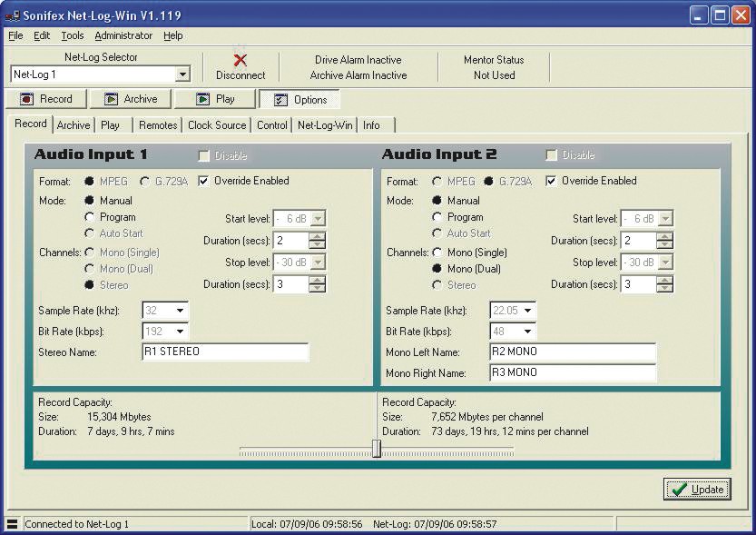Open Input 2 Start level dropdown
The image size is (756, 535).
click(x=665, y=219)
